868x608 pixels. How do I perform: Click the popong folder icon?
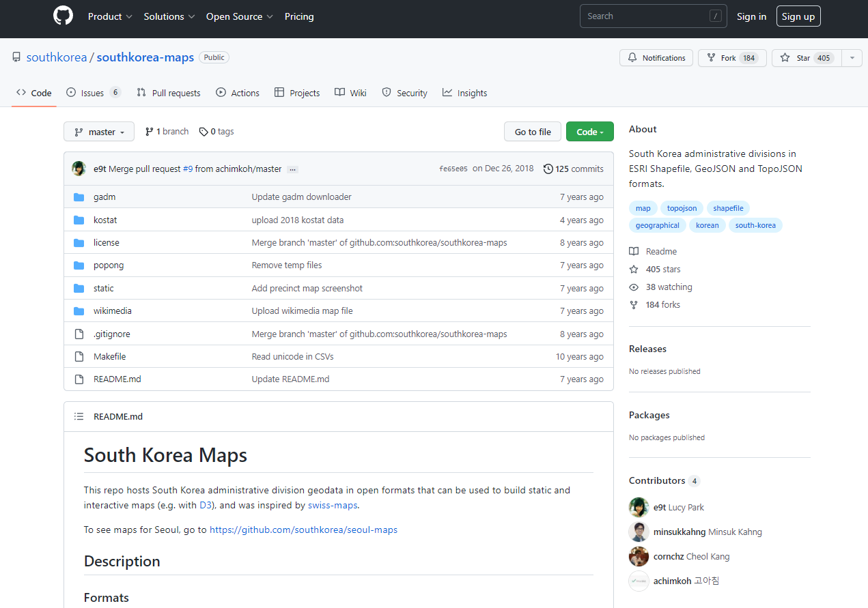tap(79, 265)
